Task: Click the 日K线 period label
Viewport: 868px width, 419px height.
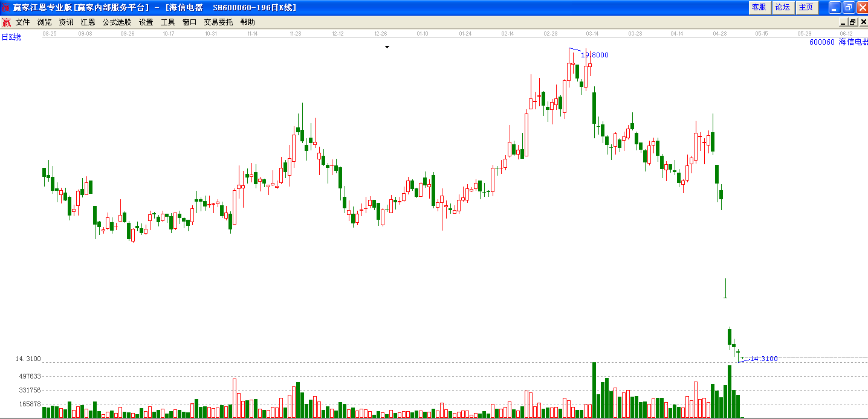Action: 11,37
